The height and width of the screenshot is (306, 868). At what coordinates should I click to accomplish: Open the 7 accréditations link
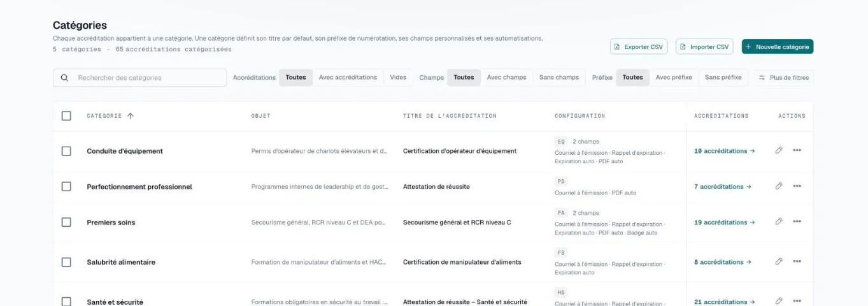pyautogui.click(x=722, y=187)
